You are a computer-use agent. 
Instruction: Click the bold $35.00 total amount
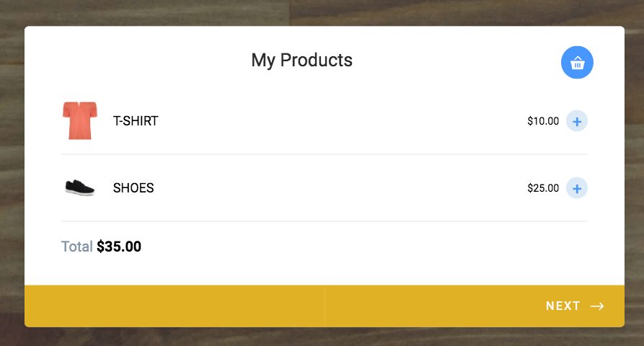[119, 247]
